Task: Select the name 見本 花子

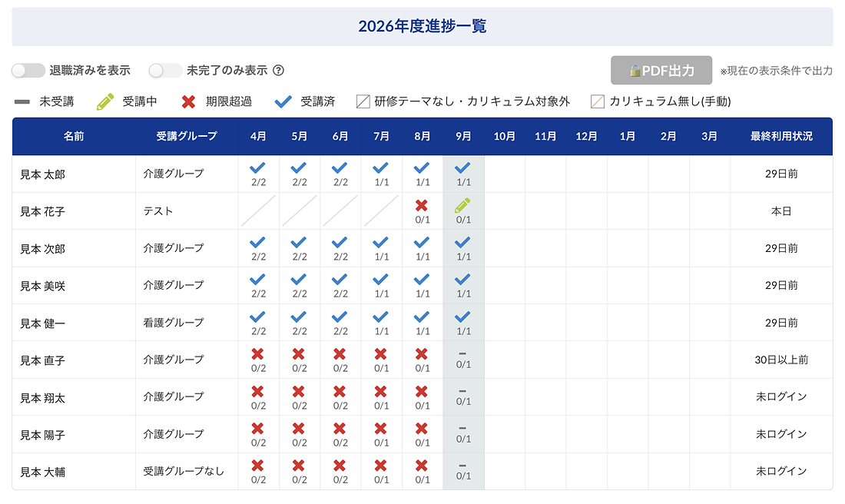Action: click(x=42, y=212)
